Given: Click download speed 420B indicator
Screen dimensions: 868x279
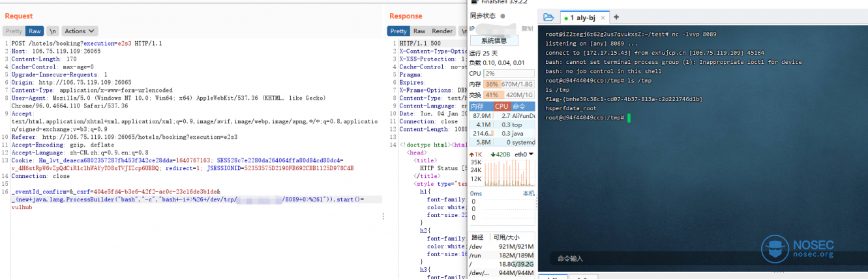Looking at the screenshot, I should 500,154.
